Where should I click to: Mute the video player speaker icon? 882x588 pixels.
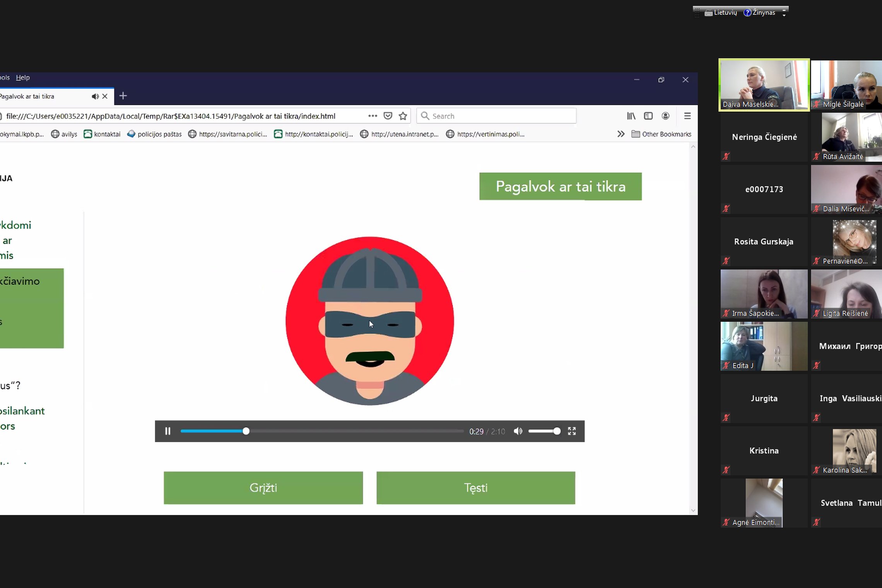[x=518, y=431]
